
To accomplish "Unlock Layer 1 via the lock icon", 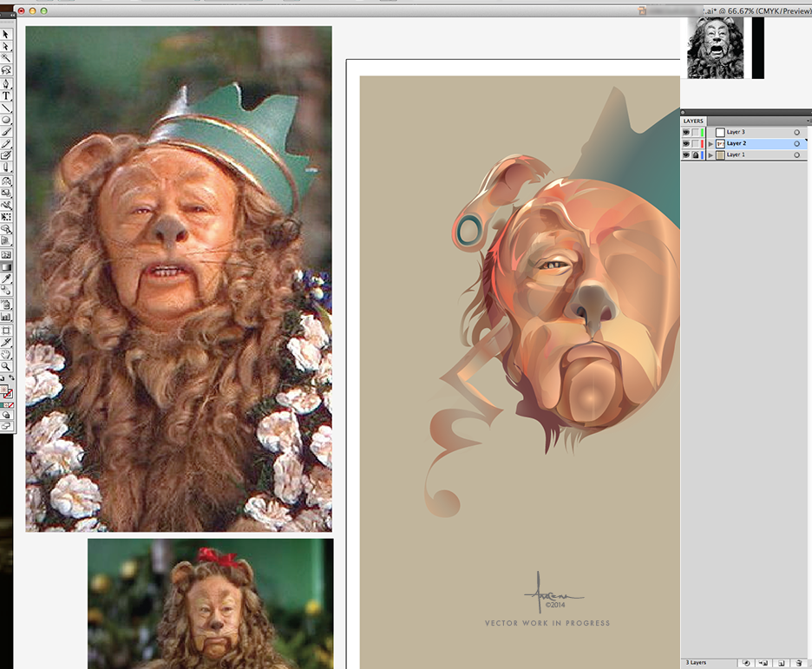I will [x=696, y=154].
